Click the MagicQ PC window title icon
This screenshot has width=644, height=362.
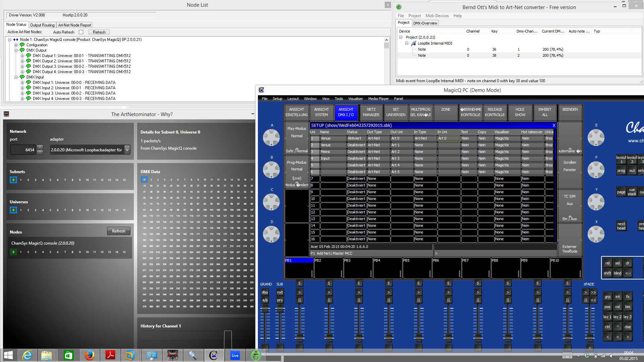click(262, 90)
